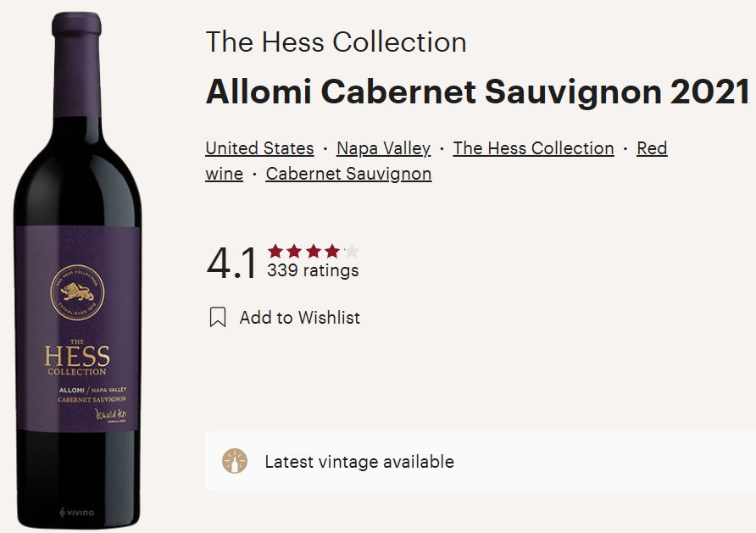Click the gold bottle icon for latest vintage
The height and width of the screenshot is (533, 756).
tap(235, 461)
